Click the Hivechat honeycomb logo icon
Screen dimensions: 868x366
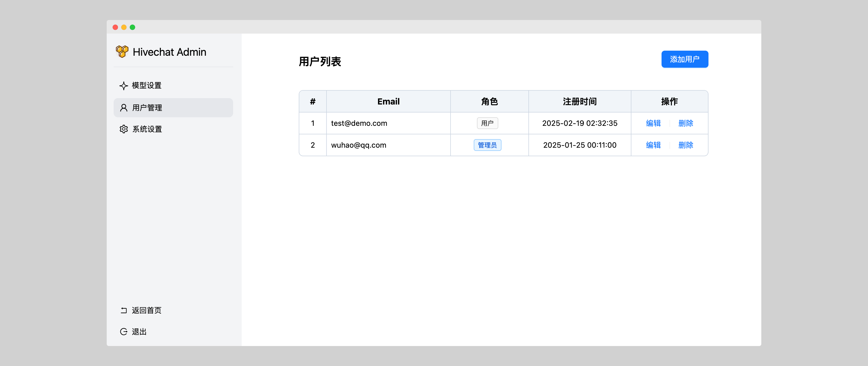point(122,52)
